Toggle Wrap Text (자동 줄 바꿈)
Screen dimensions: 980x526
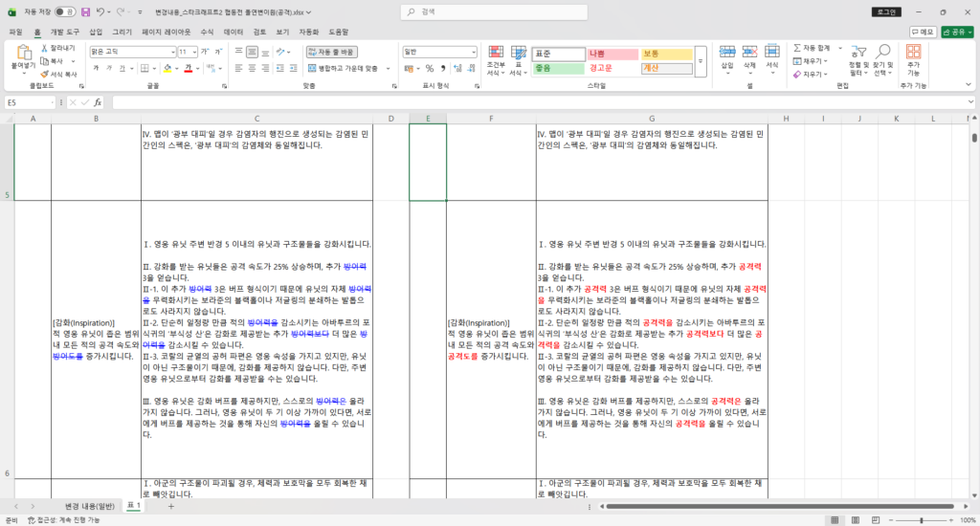(331, 52)
